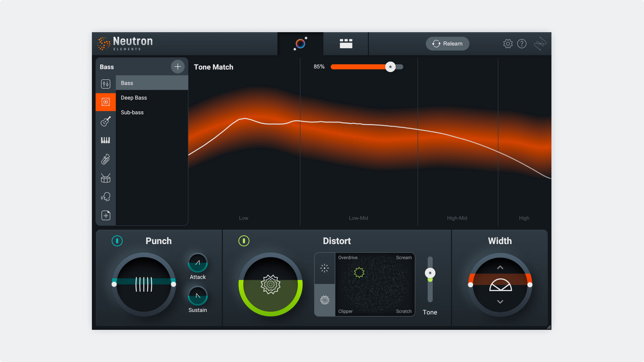Select the piano keys instrument category
Image resolution: width=644 pixels, height=362 pixels.
[x=106, y=140]
